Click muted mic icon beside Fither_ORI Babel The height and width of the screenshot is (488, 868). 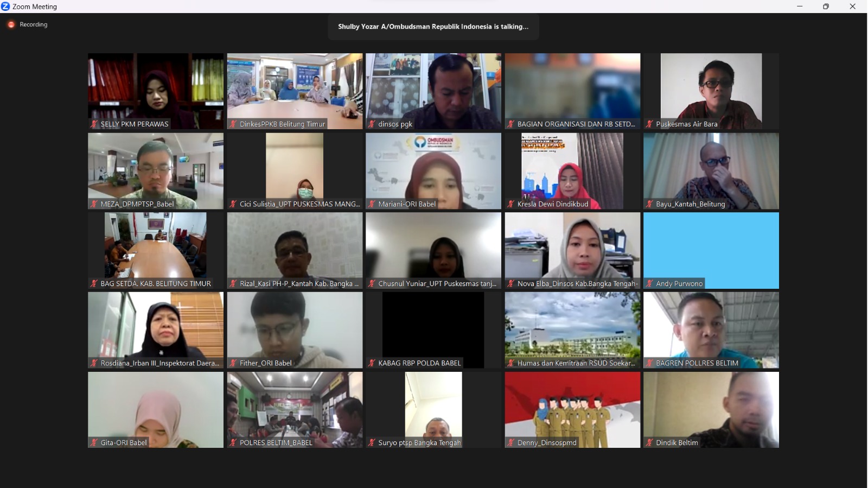(233, 363)
